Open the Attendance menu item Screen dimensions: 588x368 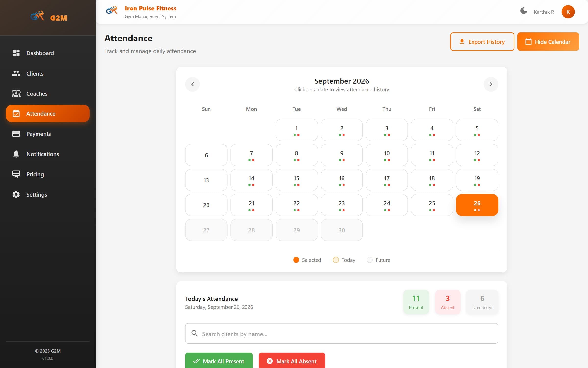point(48,114)
